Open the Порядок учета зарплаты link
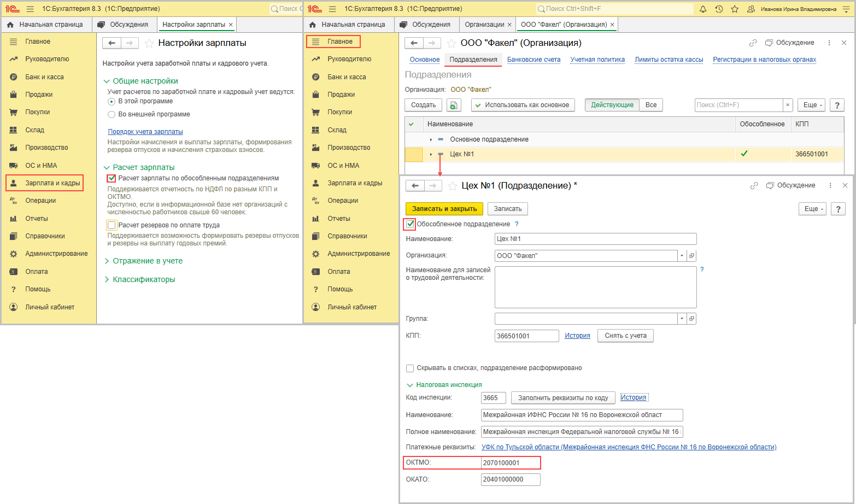This screenshot has width=856, height=504. coord(145,132)
